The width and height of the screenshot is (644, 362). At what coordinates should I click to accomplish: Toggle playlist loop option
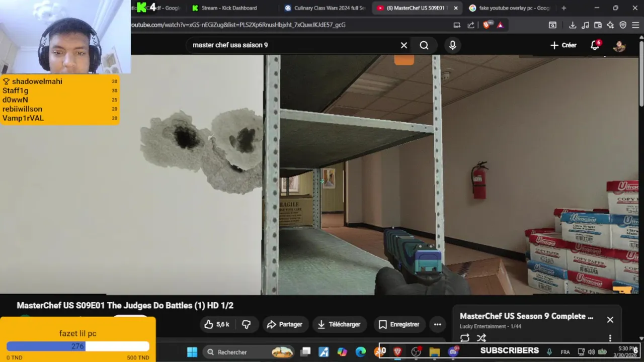[465, 338]
